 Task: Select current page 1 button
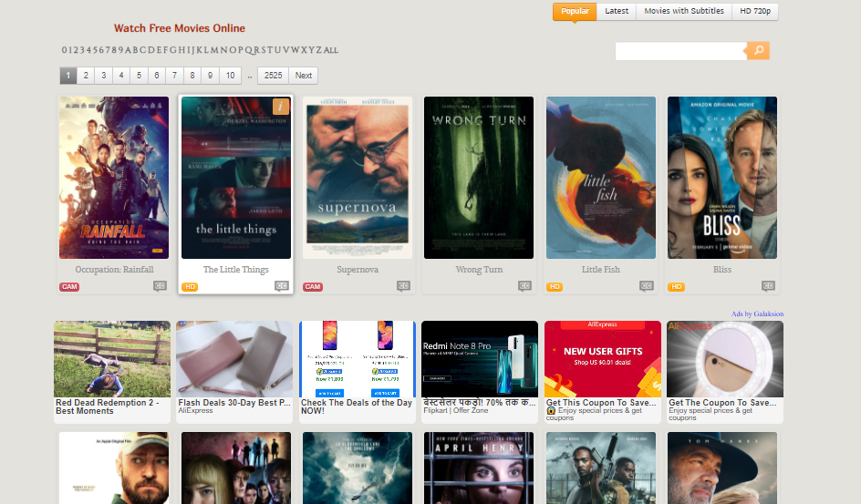tap(68, 76)
